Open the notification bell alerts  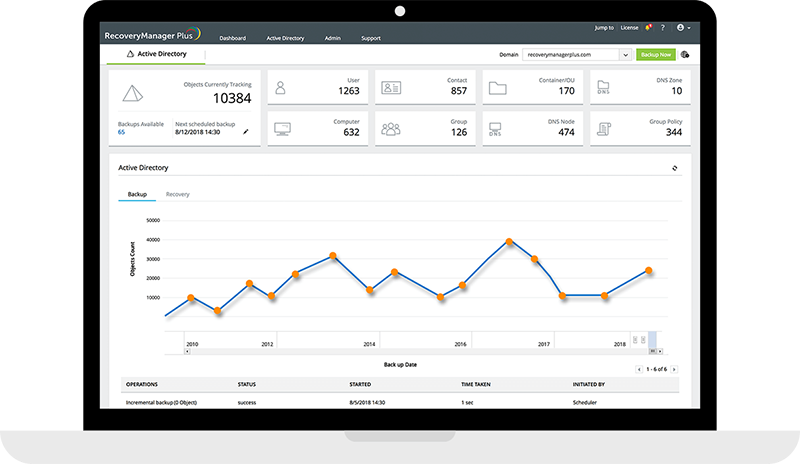point(648,28)
